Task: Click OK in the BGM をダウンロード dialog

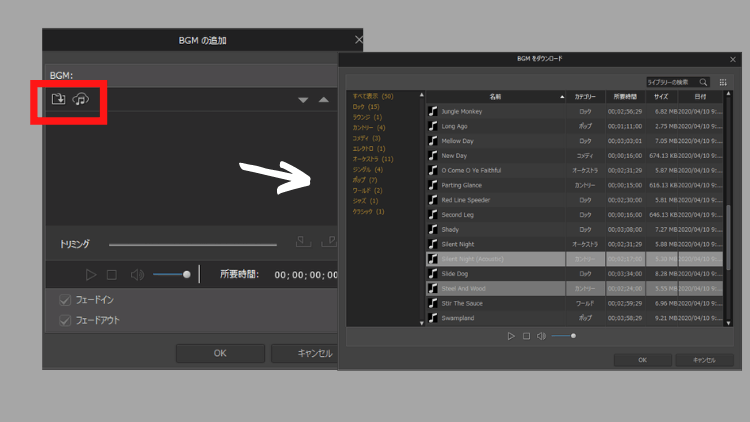Action: (641, 359)
